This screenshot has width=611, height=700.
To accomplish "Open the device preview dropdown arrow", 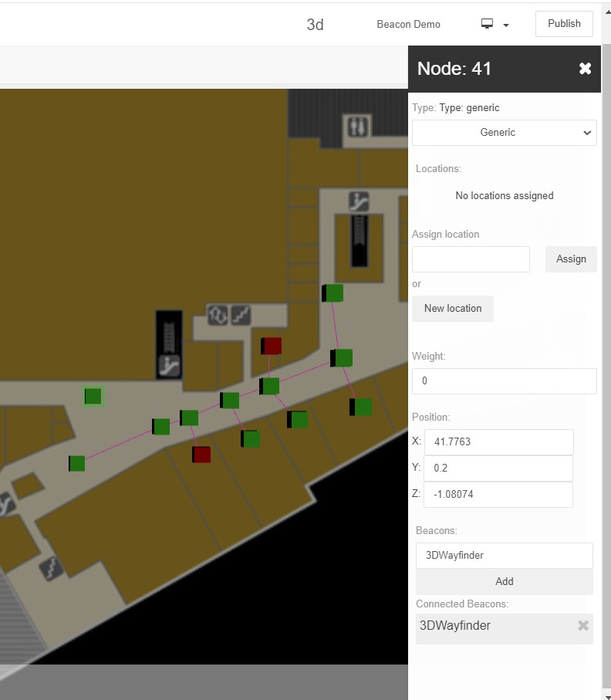I will pyautogui.click(x=505, y=25).
